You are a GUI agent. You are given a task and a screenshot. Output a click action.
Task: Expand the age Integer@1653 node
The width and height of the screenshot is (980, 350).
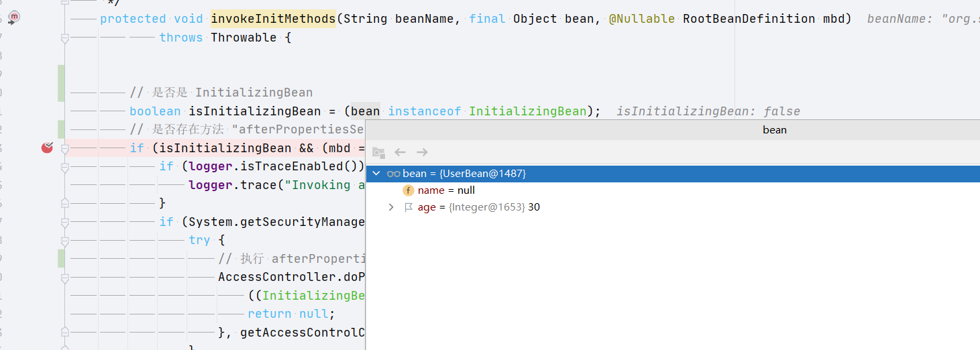click(x=391, y=207)
